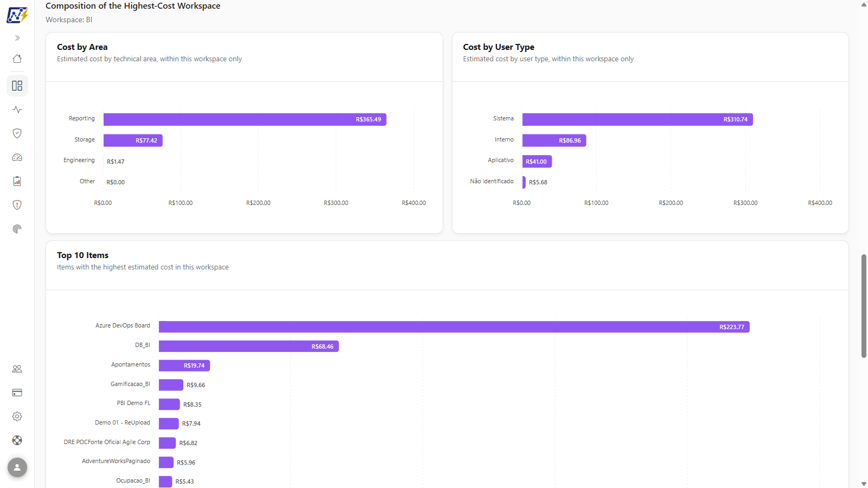
Task: Click the scrollbar down arrow
Action: click(x=864, y=484)
